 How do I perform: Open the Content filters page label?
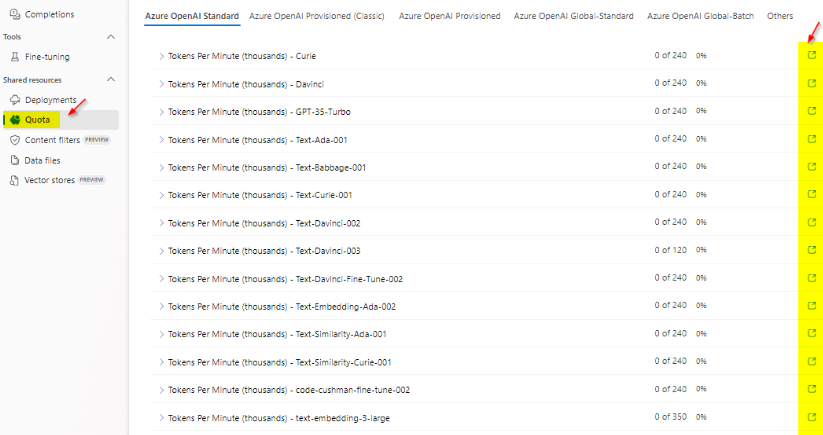pos(52,140)
